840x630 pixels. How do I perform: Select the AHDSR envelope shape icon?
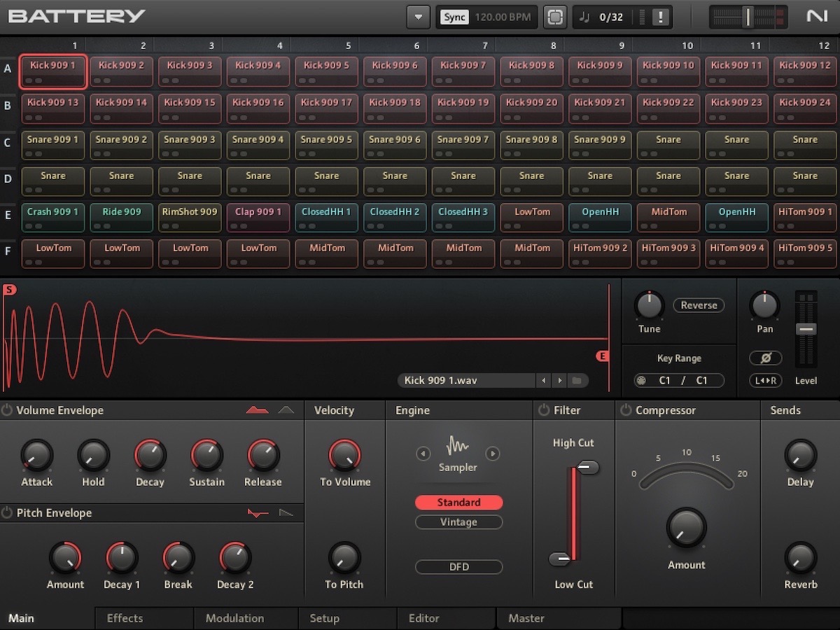click(x=257, y=410)
